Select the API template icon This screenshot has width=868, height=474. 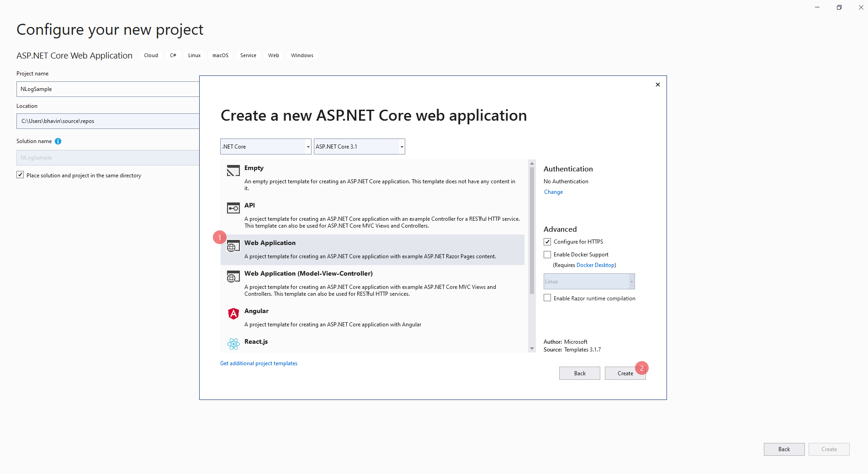233,208
